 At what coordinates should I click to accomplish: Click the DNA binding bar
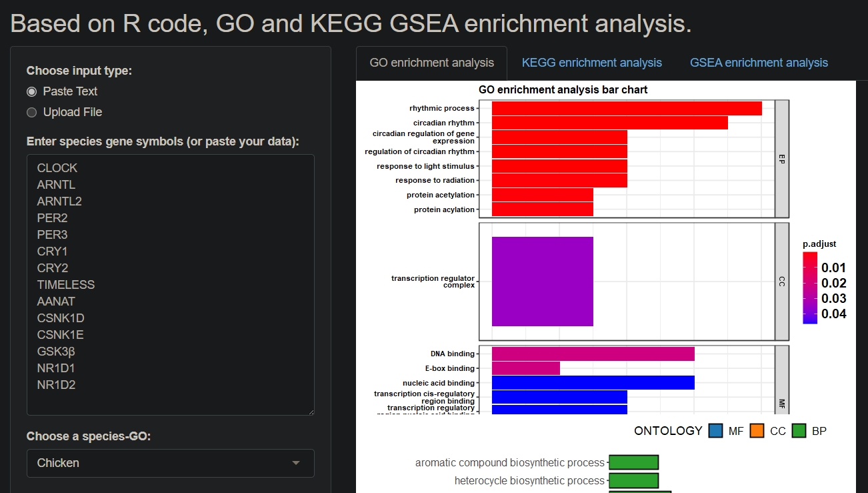point(593,354)
